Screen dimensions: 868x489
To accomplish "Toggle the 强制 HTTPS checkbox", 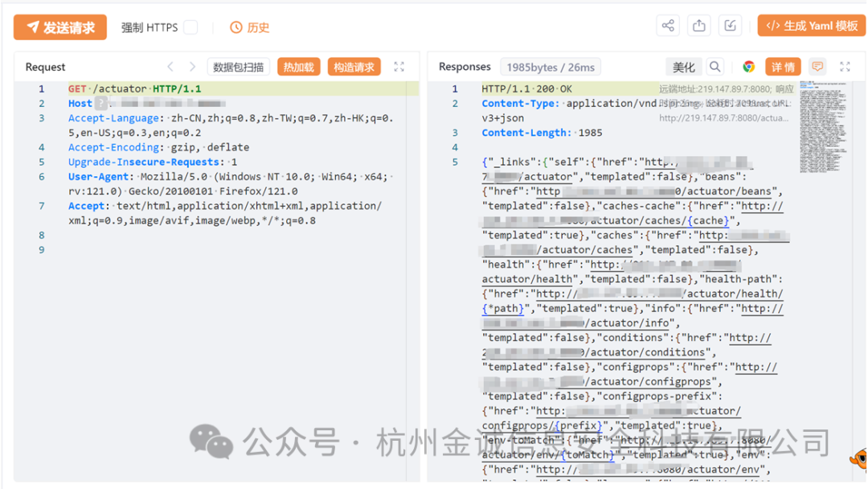I will [x=190, y=27].
